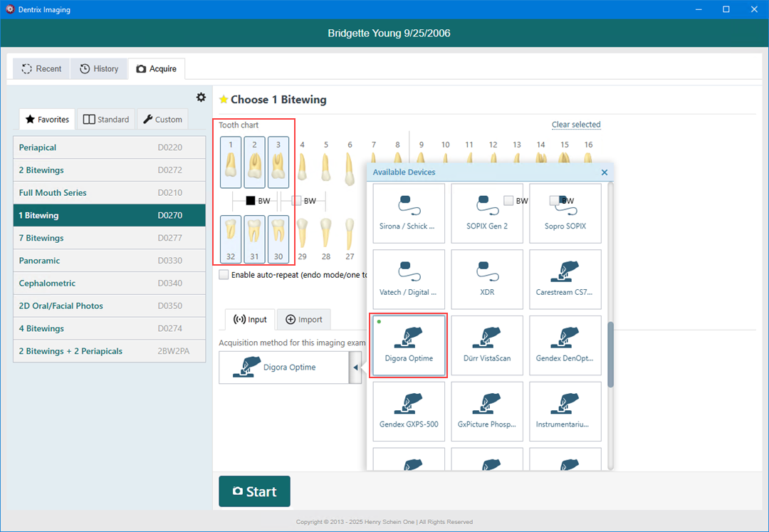Screen dimensions: 769x532
Task: Select tooth 31 in tooth chart
Action: tap(254, 239)
